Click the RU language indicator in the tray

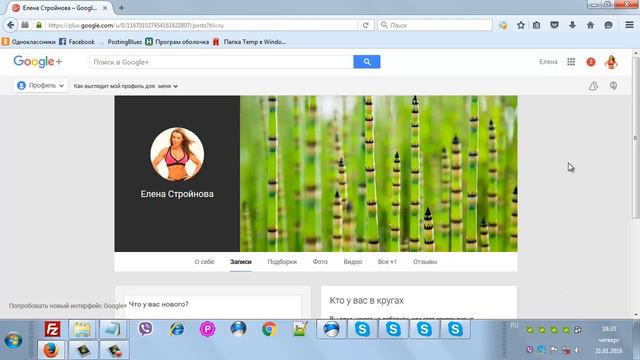(514, 325)
